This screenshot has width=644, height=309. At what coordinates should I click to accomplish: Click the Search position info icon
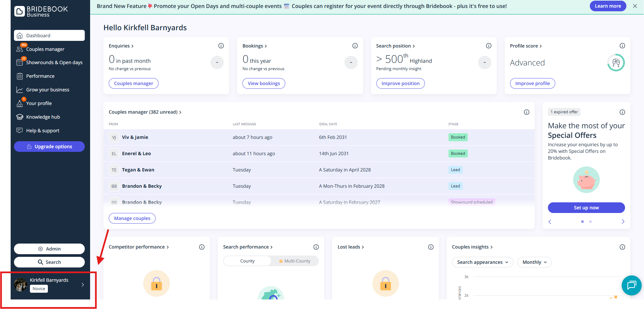click(488, 46)
